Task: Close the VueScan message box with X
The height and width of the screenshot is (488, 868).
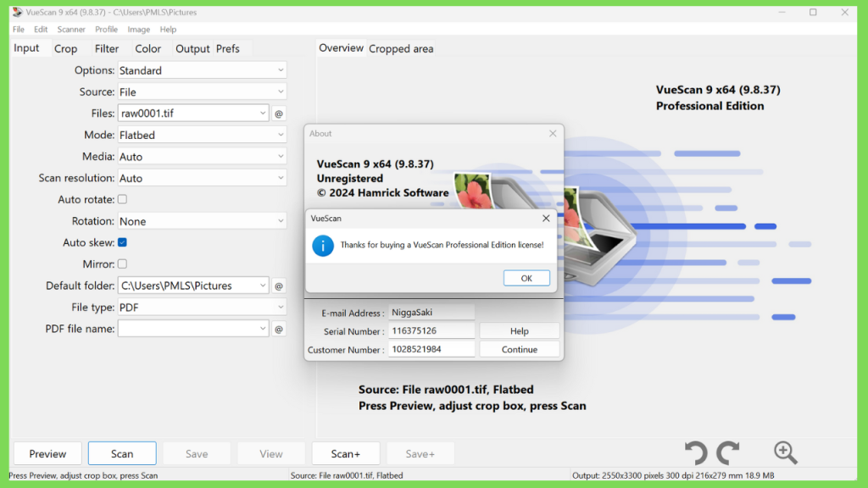Action: pos(546,218)
